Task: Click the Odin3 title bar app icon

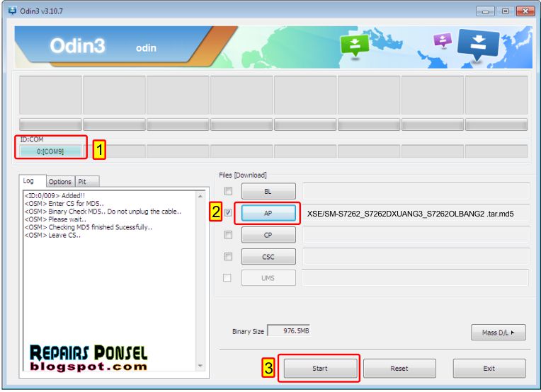Action: [x=13, y=11]
